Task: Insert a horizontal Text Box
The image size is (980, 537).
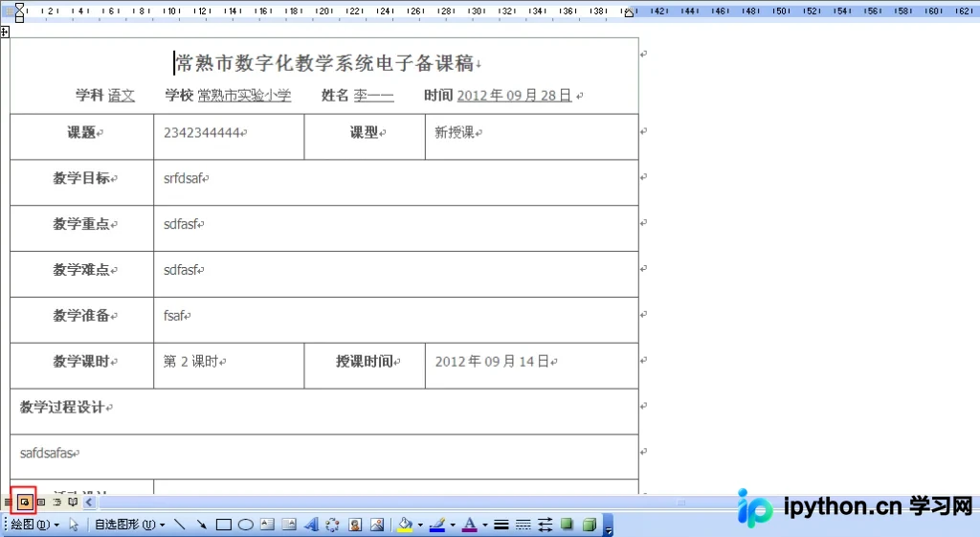Action: coord(268,525)
